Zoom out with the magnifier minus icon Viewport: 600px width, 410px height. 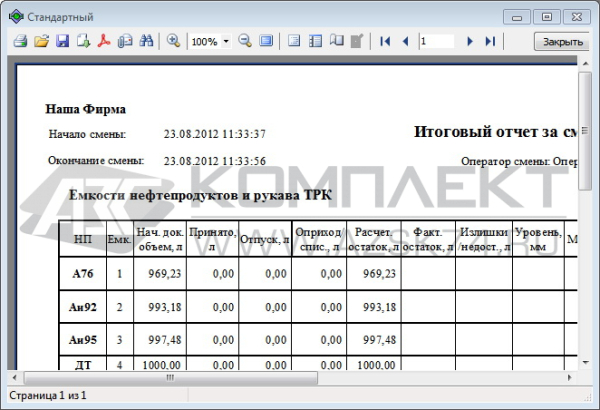coord(245,41)
